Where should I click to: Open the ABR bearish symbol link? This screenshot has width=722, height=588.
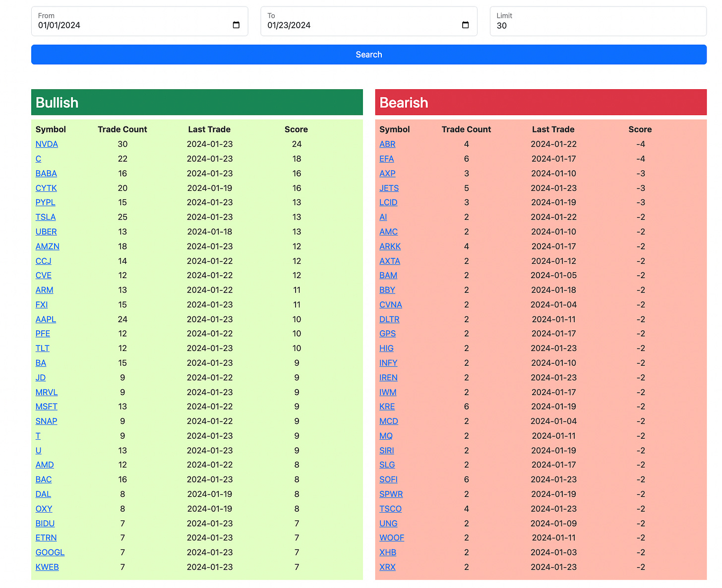pos(387,144)
